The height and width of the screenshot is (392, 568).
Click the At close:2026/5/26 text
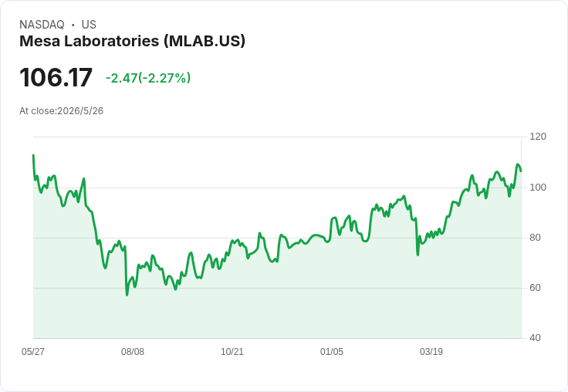coord(61,111)
